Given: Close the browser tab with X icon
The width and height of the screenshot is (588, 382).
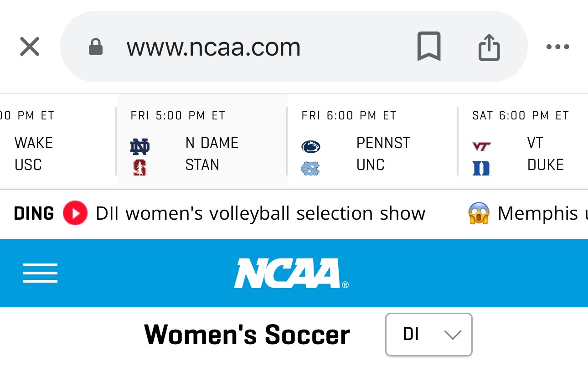Looking at the screenshot, I should (30, 47).
